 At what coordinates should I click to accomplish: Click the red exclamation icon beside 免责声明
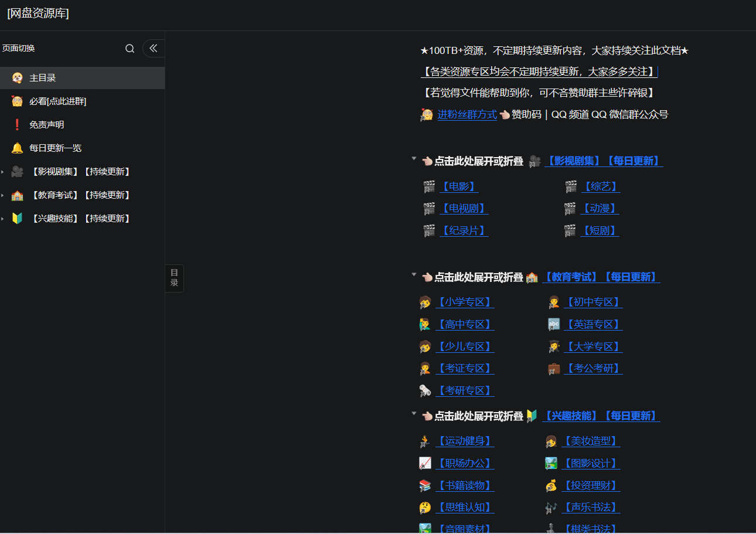pyautogui.click(x=17, y=125)
